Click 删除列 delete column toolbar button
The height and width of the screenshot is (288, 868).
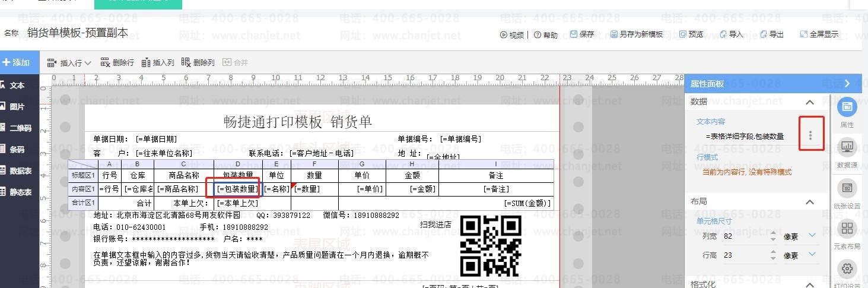click(x=198, y=62)
